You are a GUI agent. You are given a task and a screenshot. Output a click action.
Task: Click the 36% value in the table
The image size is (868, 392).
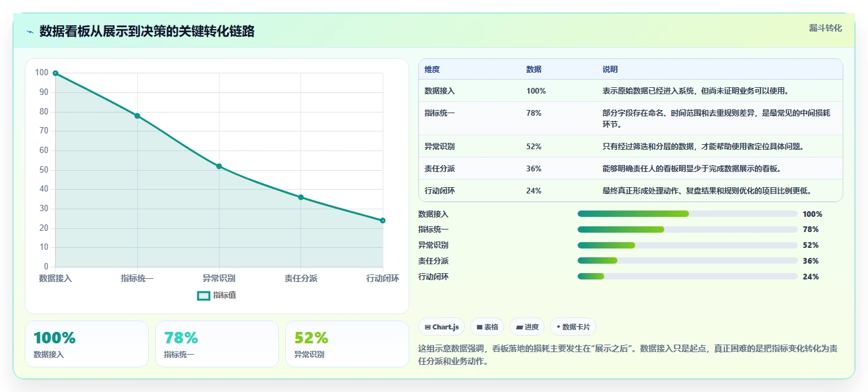[534, 169]
